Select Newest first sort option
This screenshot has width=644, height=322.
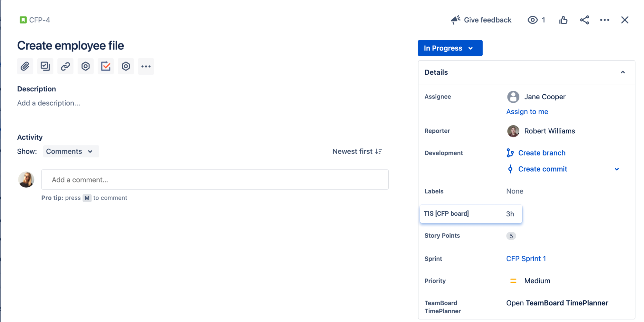(357, 151)
